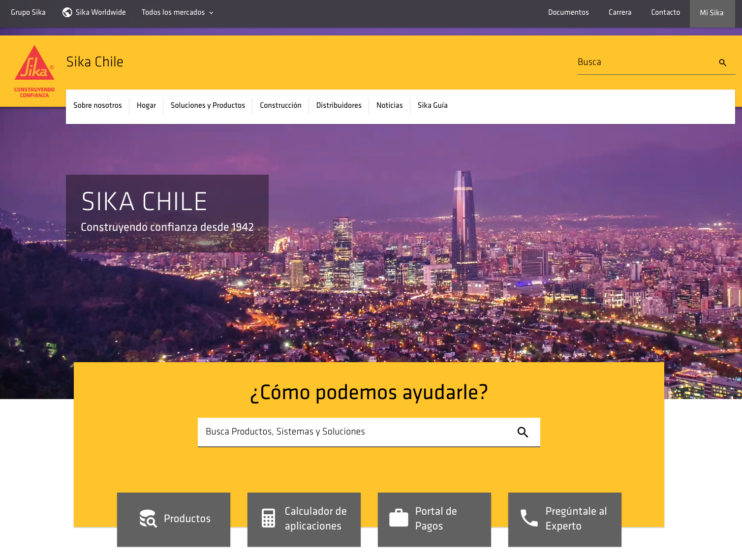Click the phone icon for Pregúntale al Experto
Viewport: 742px width, 560px height.
click(529, 518)
